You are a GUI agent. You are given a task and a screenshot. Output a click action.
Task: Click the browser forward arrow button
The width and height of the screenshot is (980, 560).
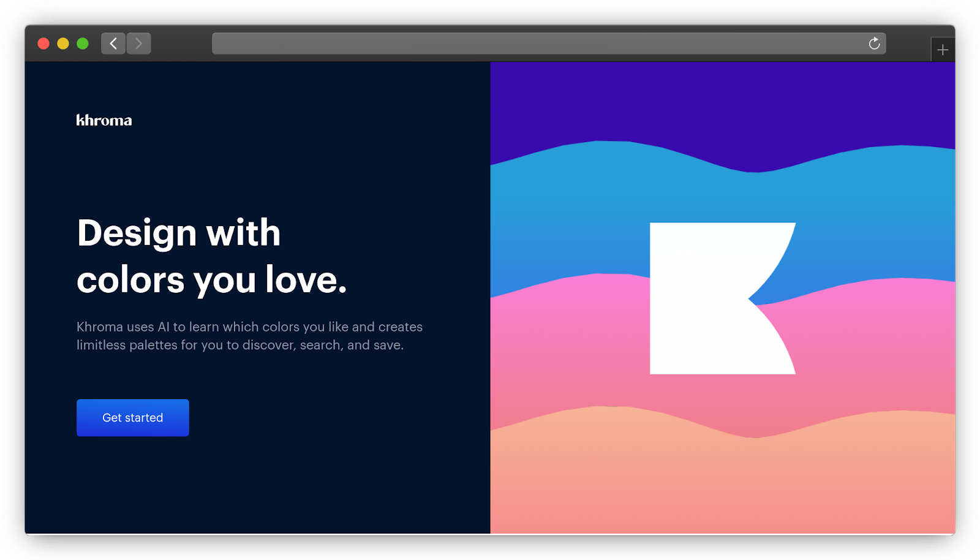tap(139, 44)
